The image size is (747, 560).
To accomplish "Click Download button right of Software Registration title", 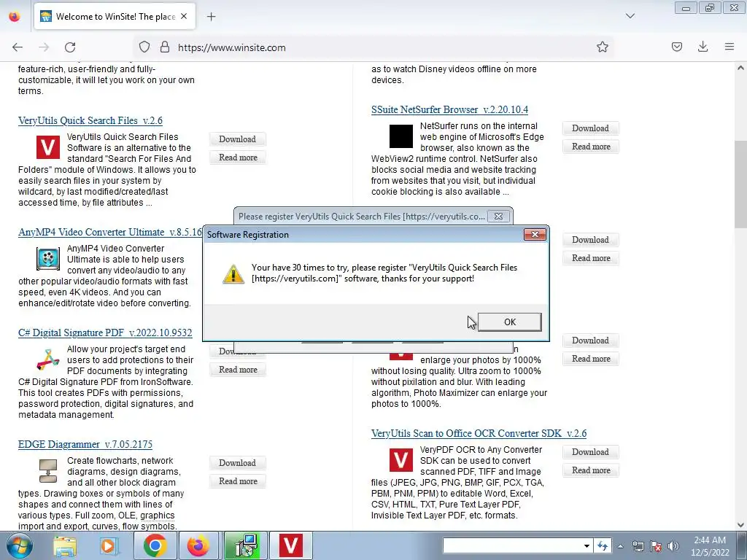I will pyautogui.click(x=590, y=239).
